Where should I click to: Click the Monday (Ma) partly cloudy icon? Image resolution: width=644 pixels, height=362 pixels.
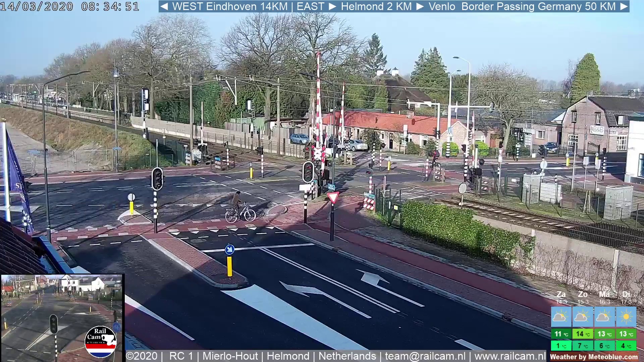[x=604, y=317]
